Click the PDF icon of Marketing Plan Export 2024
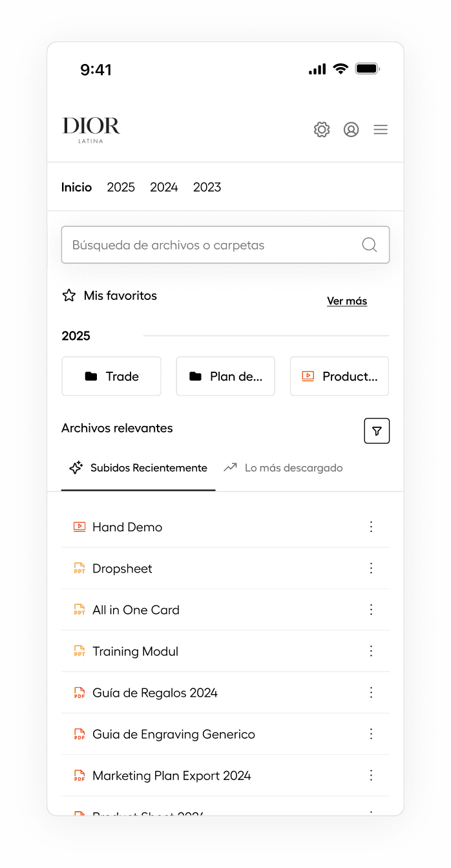The width and height of the screenshot is (451, 868). point(79,776)
